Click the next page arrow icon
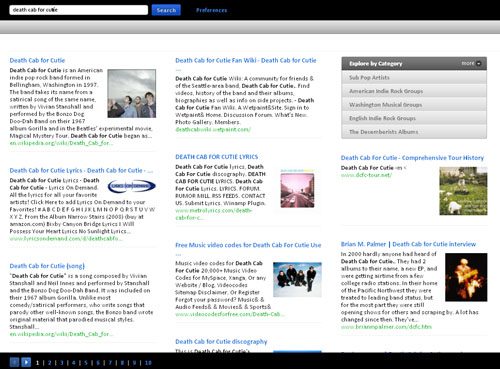500x369 pixels. coord(26,362)
